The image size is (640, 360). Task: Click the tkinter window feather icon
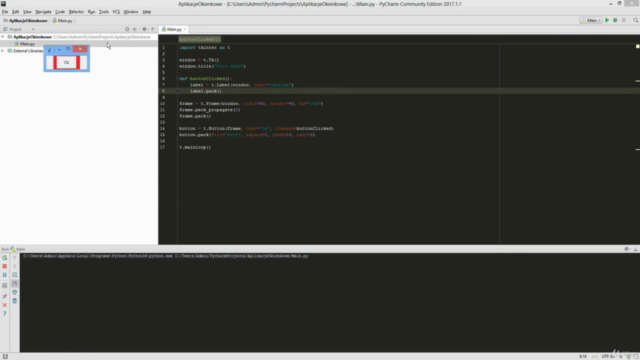(x=49, y=49)
